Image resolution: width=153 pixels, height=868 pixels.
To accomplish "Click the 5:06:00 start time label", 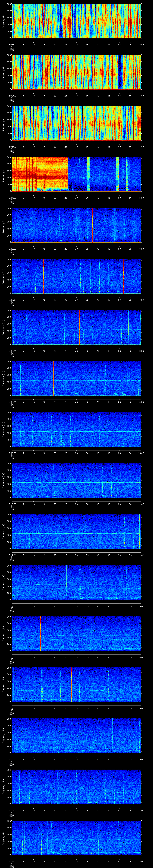I will 12,300.
